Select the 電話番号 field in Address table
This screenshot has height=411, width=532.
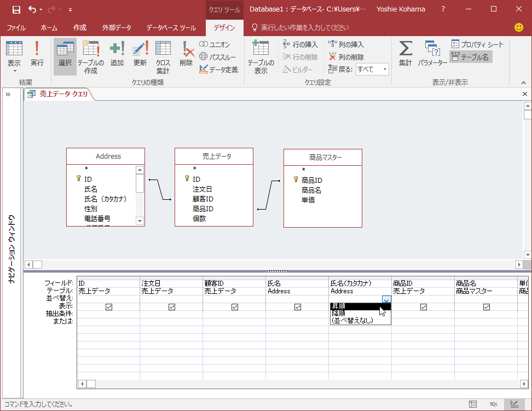[97, 219]
